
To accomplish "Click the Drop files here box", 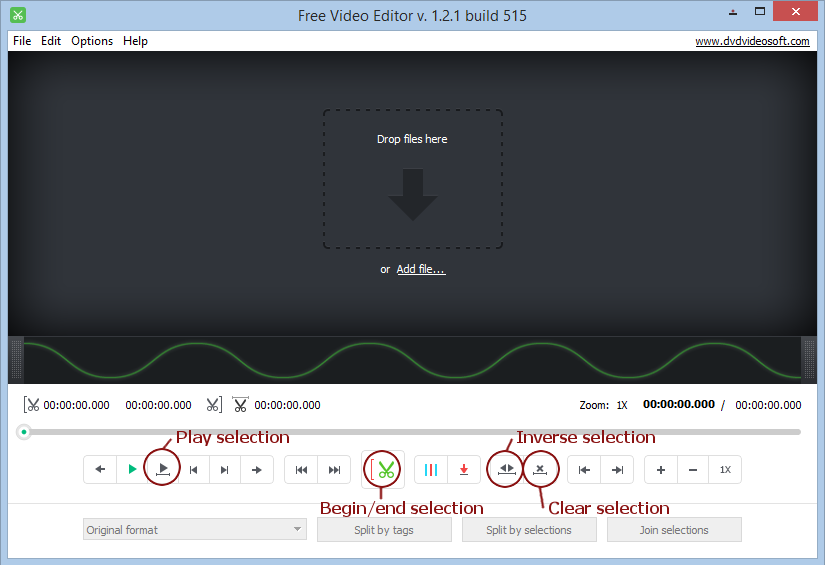I will click(412, 179).
